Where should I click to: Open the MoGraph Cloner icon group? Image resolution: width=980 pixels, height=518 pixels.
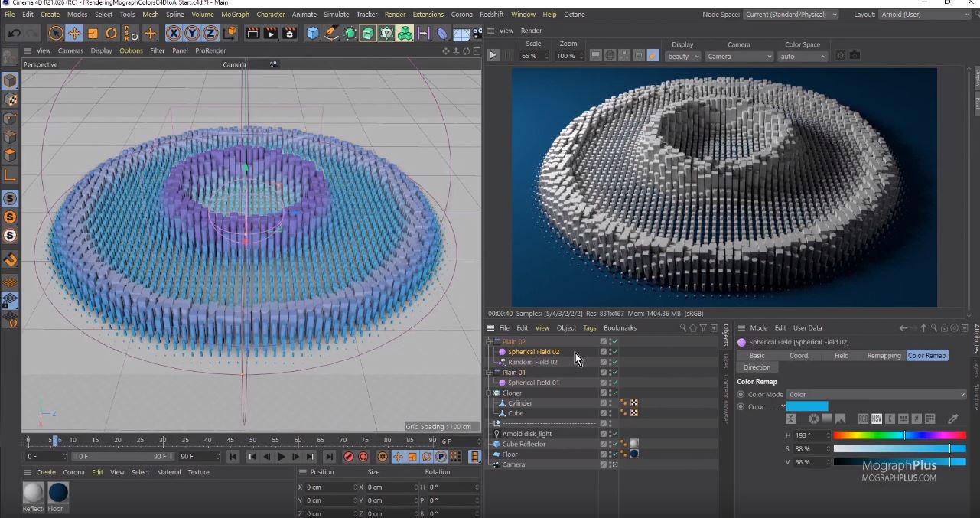pyautogui.click(x=386, y=33)
